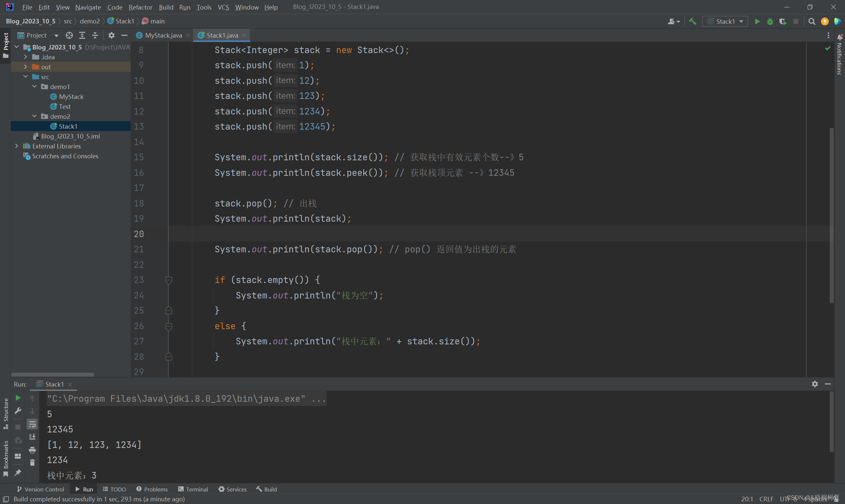Open the Refactor menu
This screenshot has width=845, height=504.
pos(140,7)
